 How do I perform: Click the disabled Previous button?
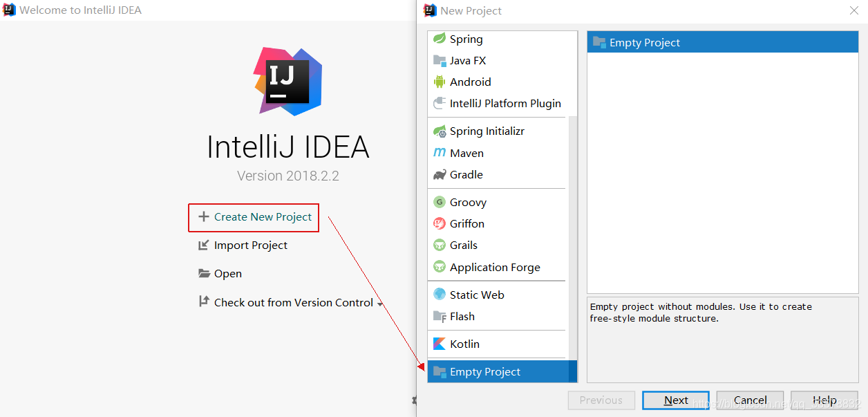[x=601, y=400]
